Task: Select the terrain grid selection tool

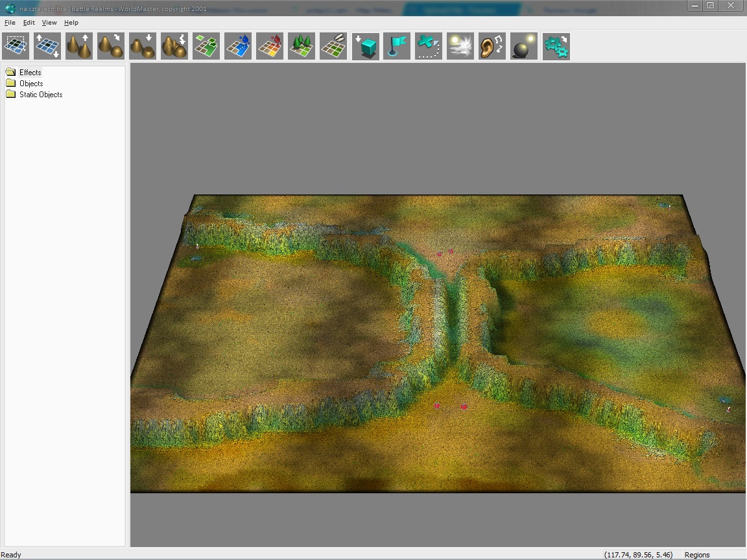Action: click(x=16, y=46)
